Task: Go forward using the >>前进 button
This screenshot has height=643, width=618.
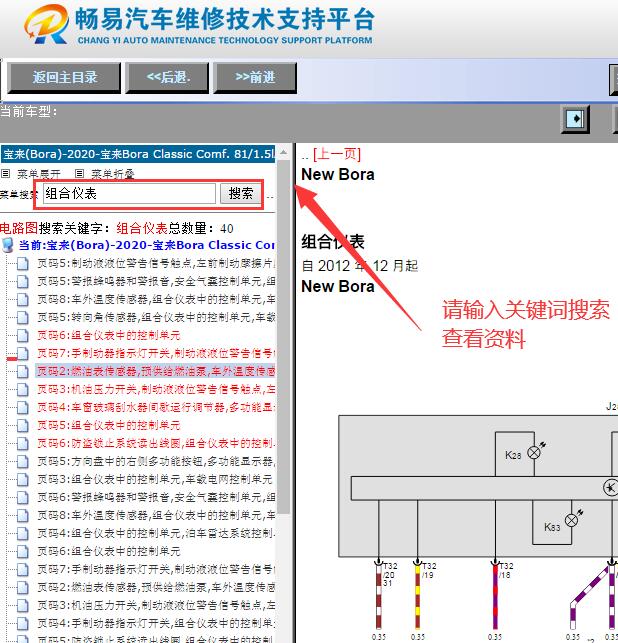Action: point(255,78)
